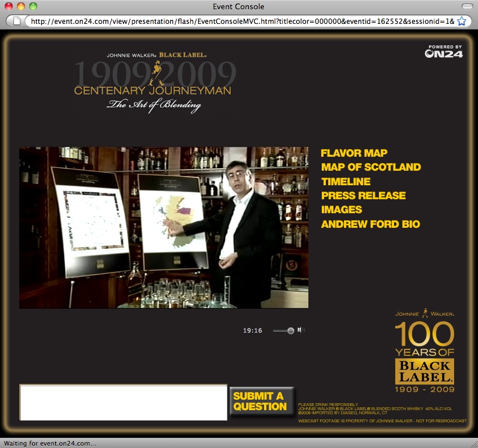
Task: Click the 100 Years of Black Label logo
Action: 424,351
